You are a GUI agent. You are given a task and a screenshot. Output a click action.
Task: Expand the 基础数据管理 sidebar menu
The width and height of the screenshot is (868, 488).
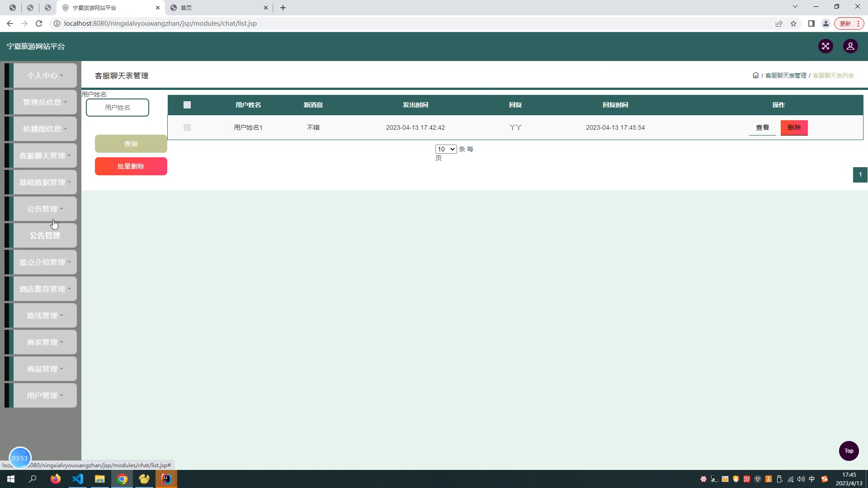point(45,182)
